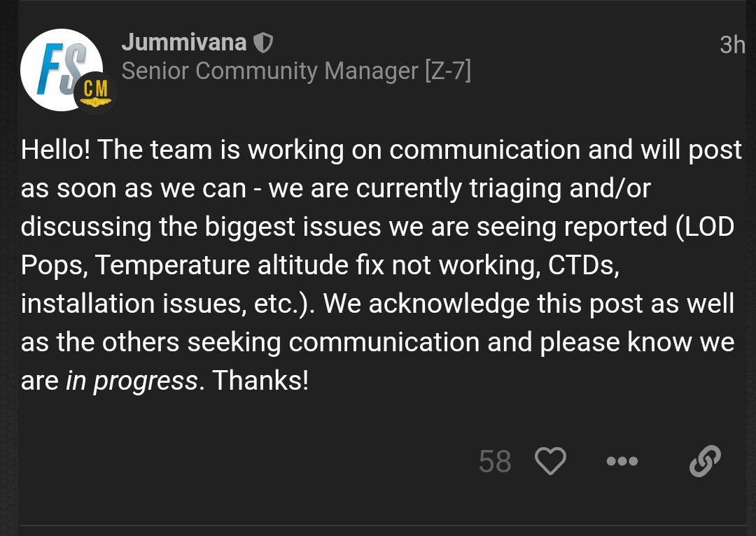Screen dimensions: 756x536
Task: Click the Senior Community Manager title
Action: coord(269,71)
